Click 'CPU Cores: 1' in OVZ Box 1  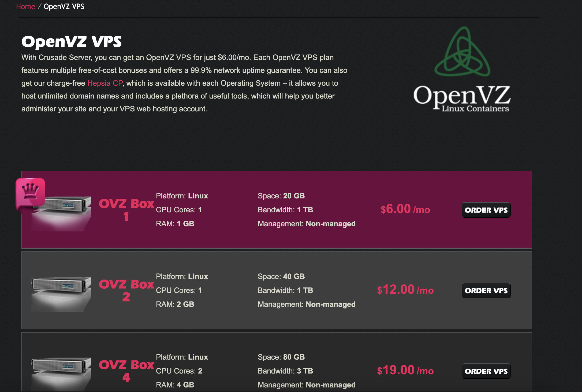(179, 210)
